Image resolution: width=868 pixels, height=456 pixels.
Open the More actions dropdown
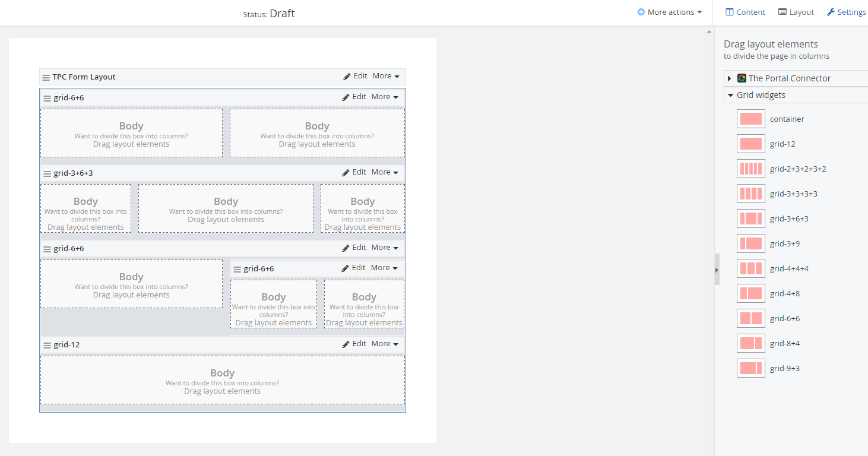point(670,12)
